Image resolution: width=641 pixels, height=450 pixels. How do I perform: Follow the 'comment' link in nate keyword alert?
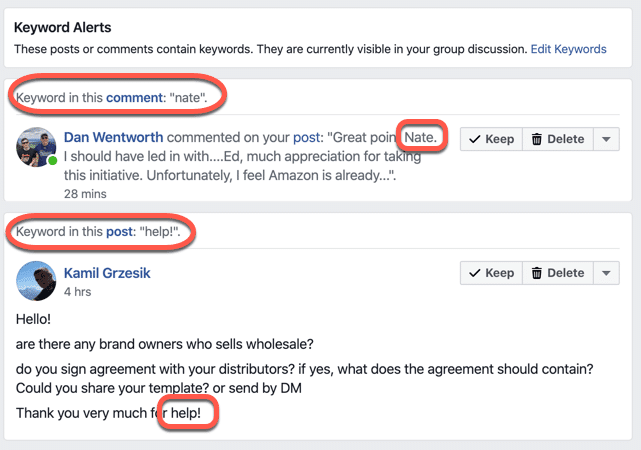coord(134,98)
